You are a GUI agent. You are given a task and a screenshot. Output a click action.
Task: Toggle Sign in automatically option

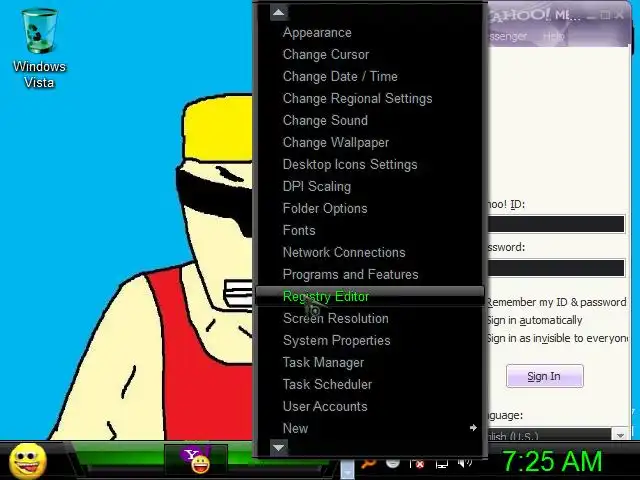click(x=534, y=320)
